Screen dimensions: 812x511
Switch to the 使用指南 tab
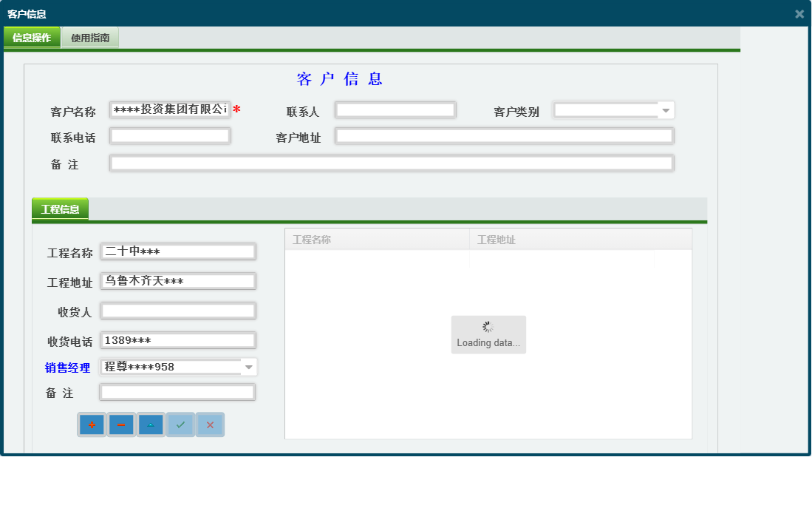[91, 35]
